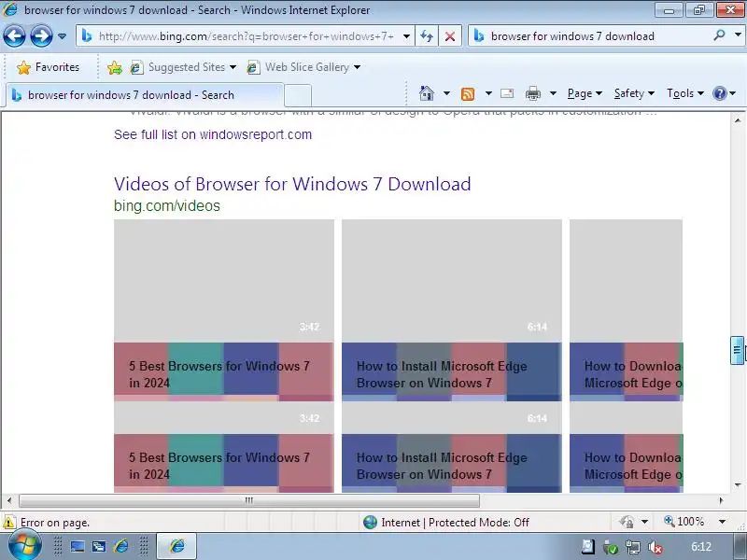Open first video thumbnail with 3:42 duration

(x=224, y=281)
